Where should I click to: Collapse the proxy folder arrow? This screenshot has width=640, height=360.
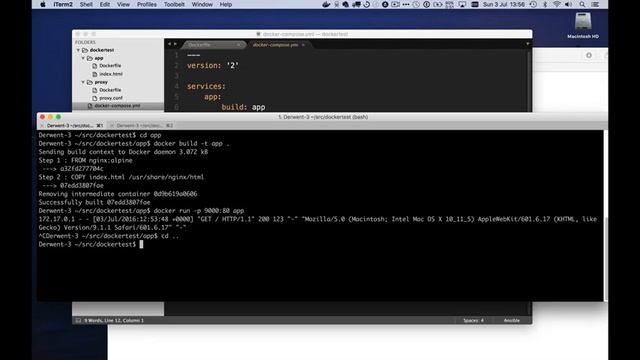(83, 82)
